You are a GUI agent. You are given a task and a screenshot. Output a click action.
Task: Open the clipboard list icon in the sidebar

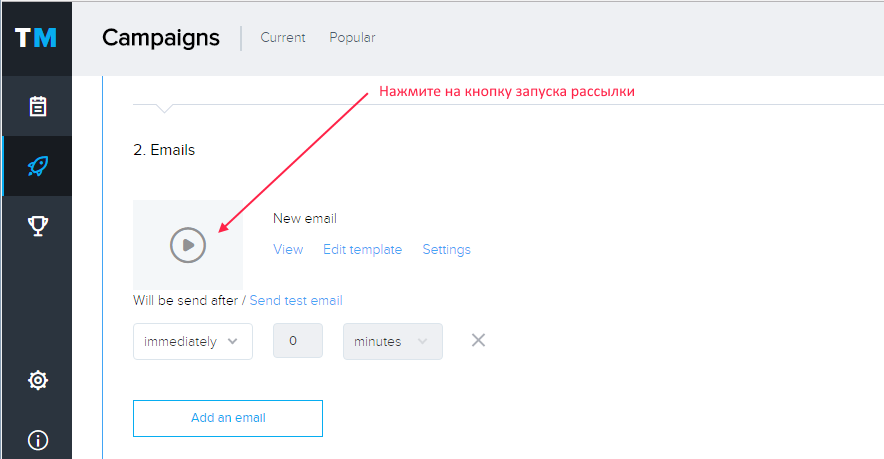[38, 106]
